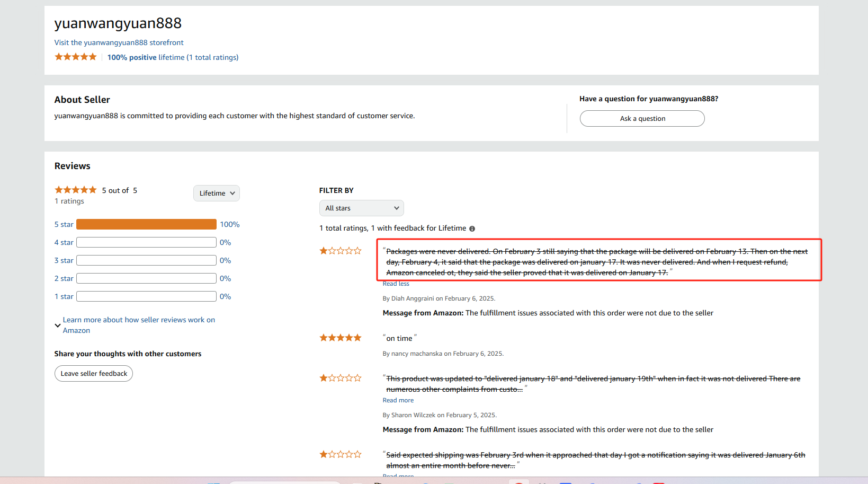The image size is (868, 484).
Task: Click "By Sharon Wilczek on February 5, 2025."
Action: click(440, 415)
